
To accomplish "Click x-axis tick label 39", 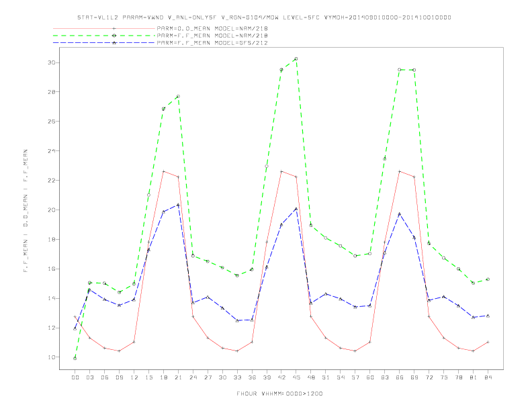I will click(x=267, y=377).
